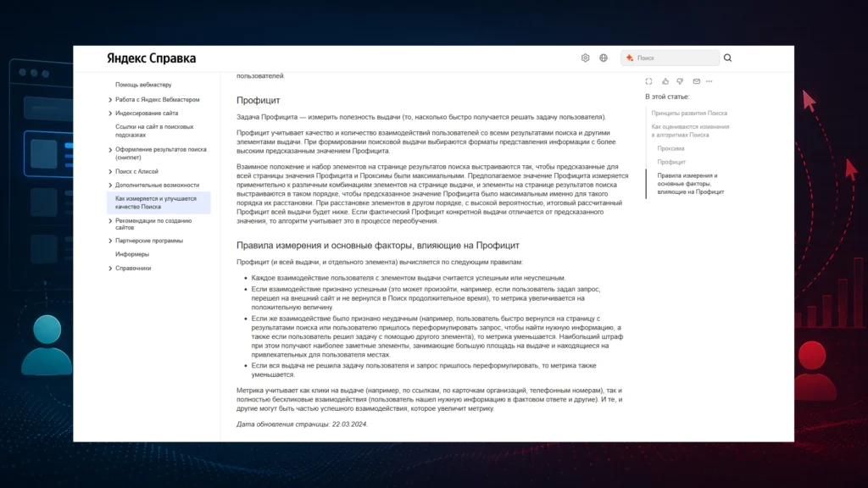This screenshot has width=868, height=488.
Task: Open Рекомендации по созданию сайтов section
Action: [x=153, y=224]
